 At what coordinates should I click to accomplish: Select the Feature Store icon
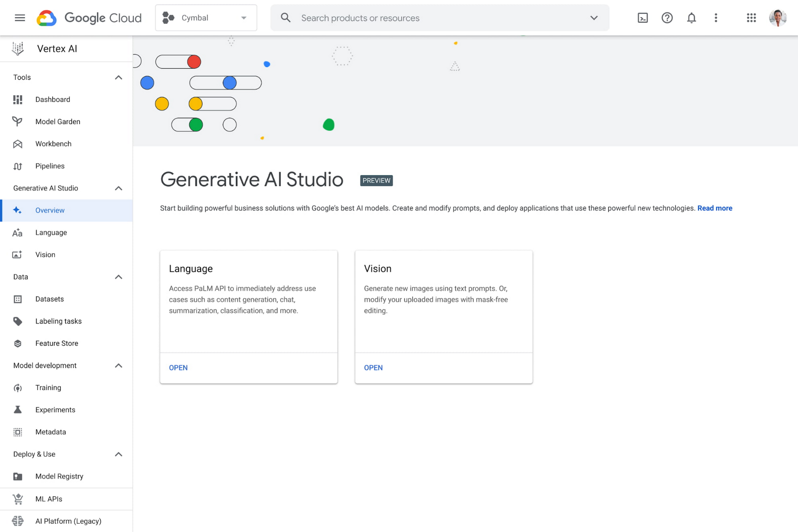pos(17,343)
